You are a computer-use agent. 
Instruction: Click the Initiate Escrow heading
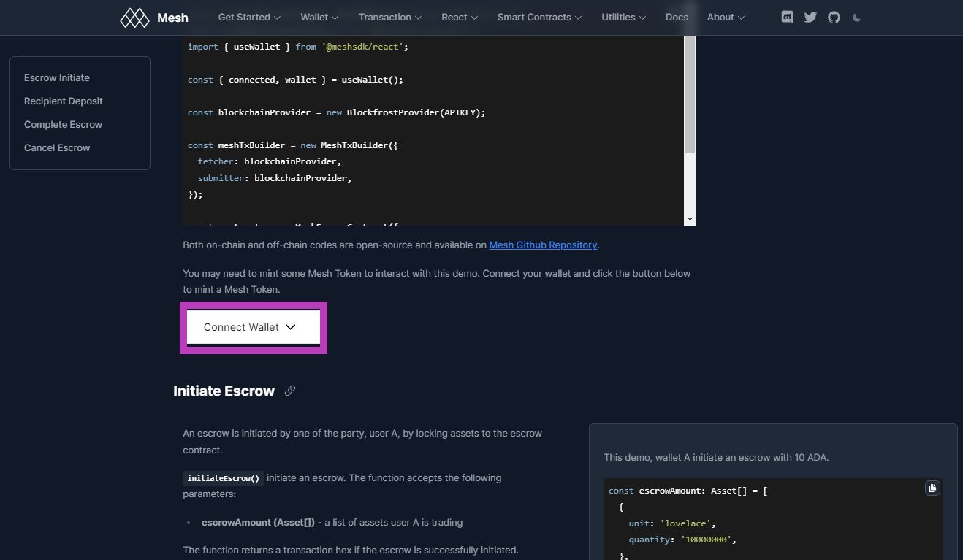tap(224, 391)
